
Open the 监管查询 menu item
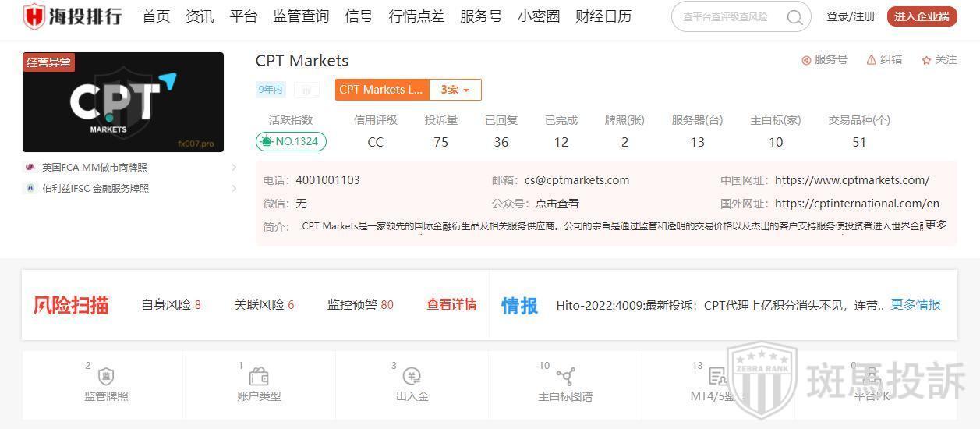click(x=301, y=16)
